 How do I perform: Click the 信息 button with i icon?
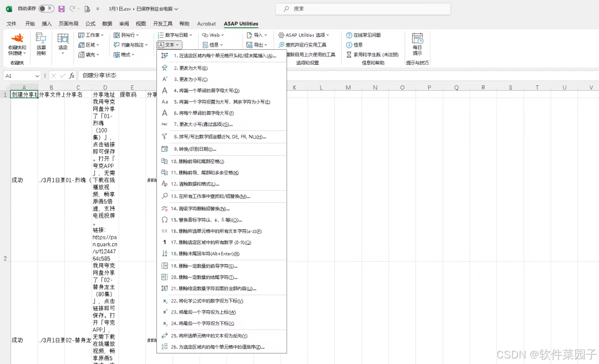[x=354, y=45]
